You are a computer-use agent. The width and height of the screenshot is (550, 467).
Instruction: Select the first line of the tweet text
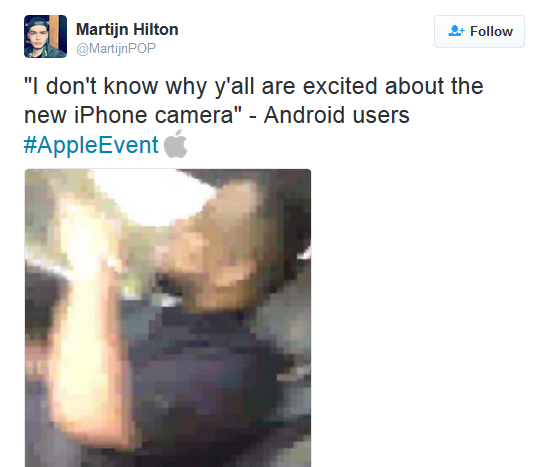point(254,86)
